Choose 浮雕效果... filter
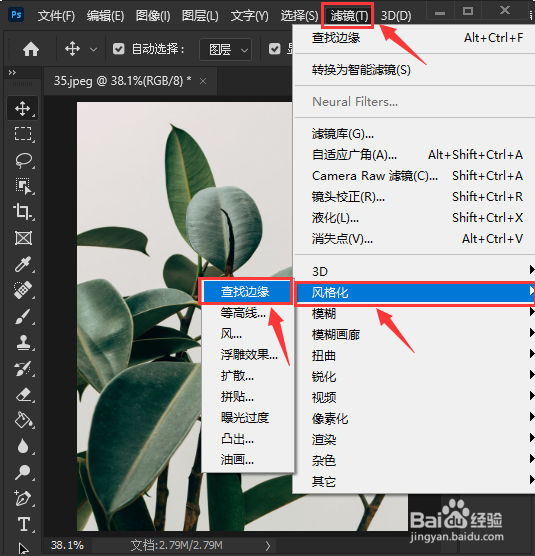The height and width of the screenshot is (556, 535). pos(248,355)
